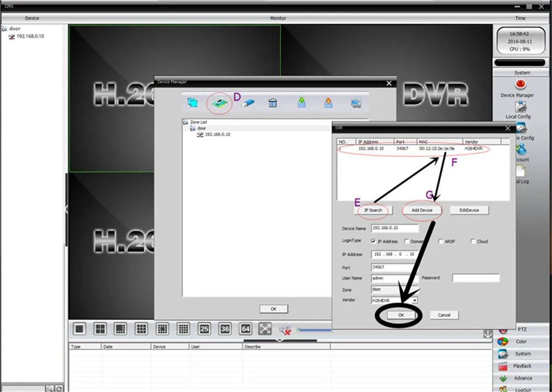
Task: Open Local Config in System panel
Action: 521,107
